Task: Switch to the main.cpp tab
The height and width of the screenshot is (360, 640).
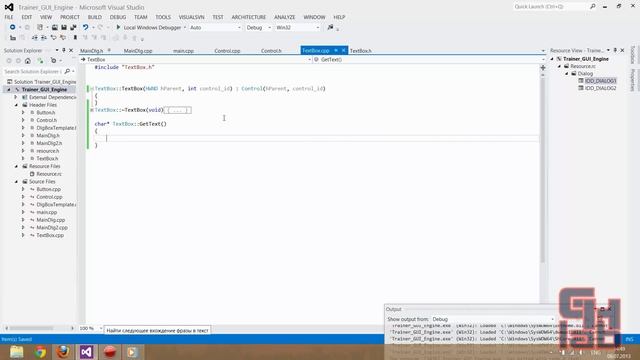Action: coord(183,51)
